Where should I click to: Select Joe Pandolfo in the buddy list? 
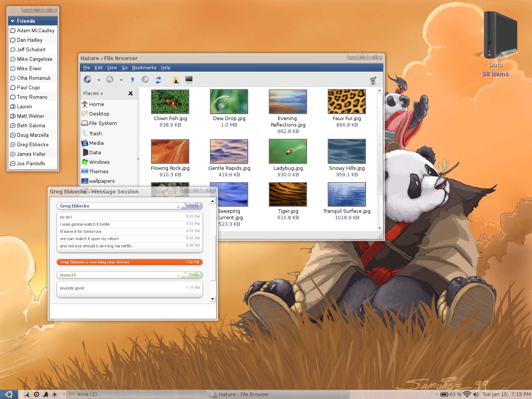coord(33,163)
